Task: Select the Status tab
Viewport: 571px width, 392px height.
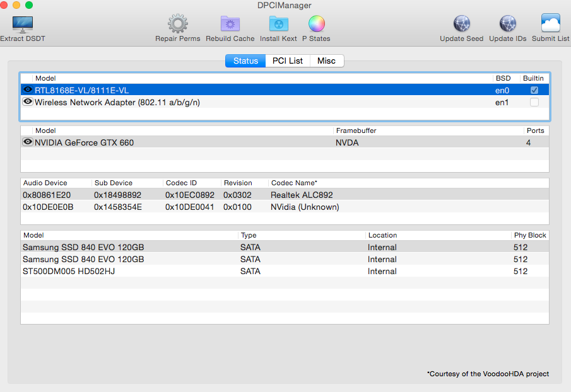Action: [x=245, y=61]
